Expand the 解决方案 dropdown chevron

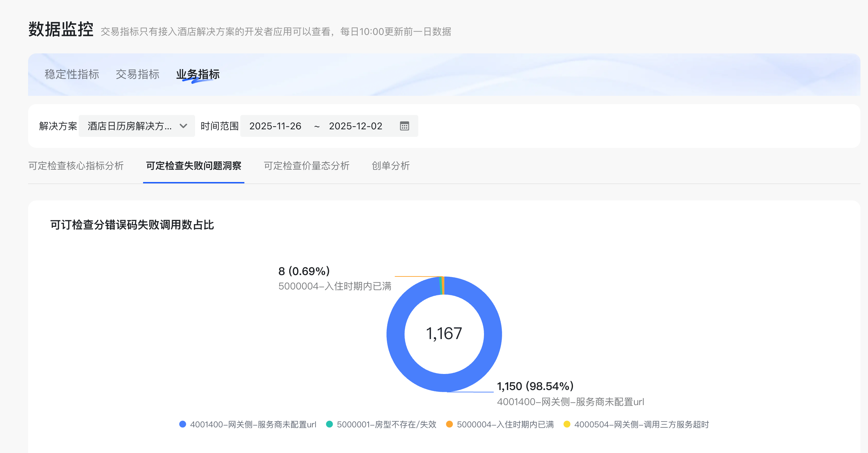(183, 126)
